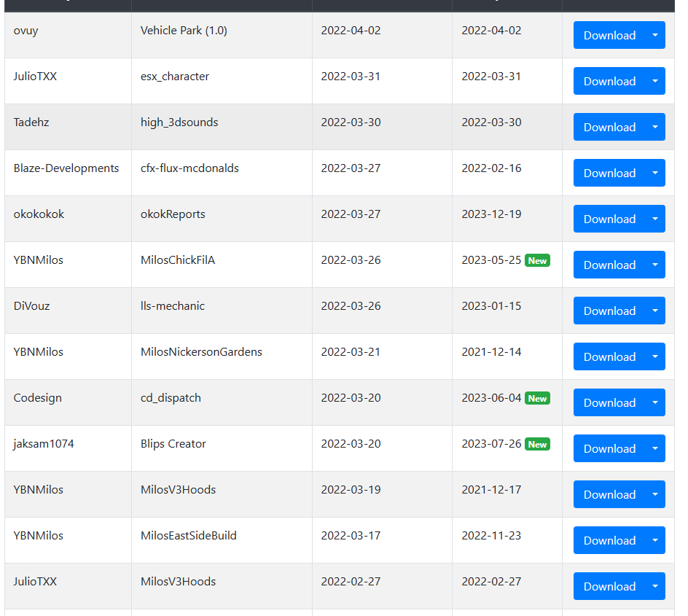
Task: Download the okokReports resource
Action: [x=609, y=219]
